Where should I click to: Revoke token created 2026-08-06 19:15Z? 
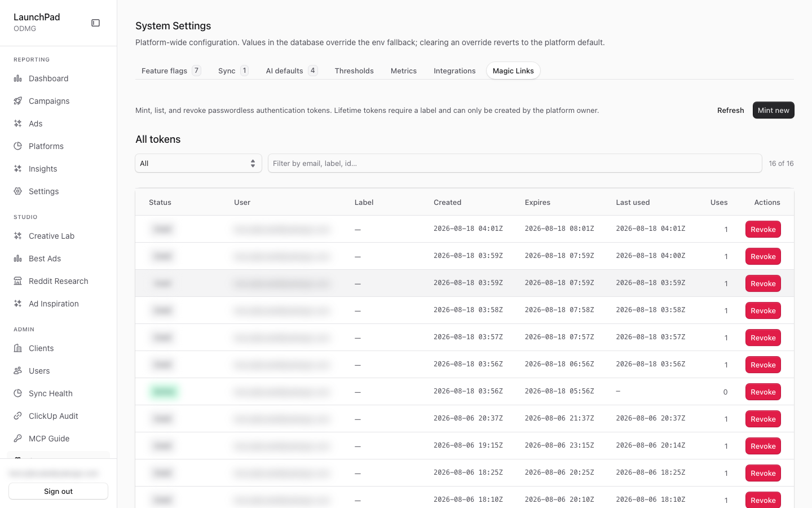763,446
